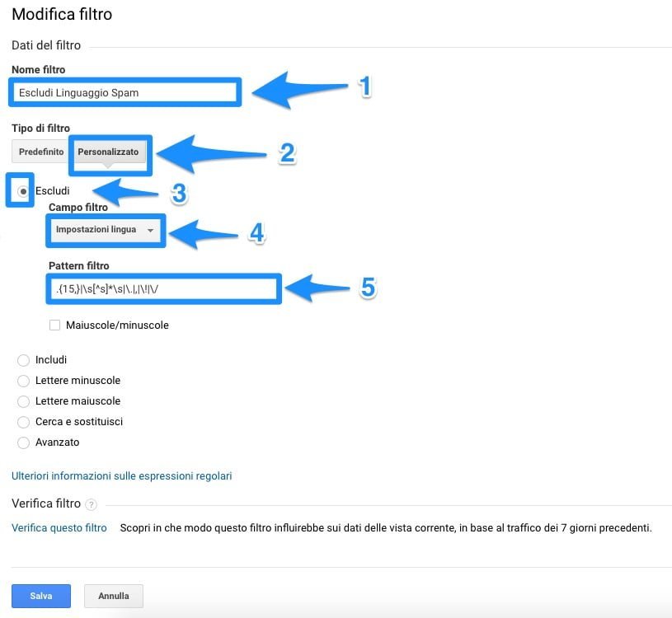Select the Escludi radio button
The height and width of the screenshot is (618, 672).
pos(23,191)
